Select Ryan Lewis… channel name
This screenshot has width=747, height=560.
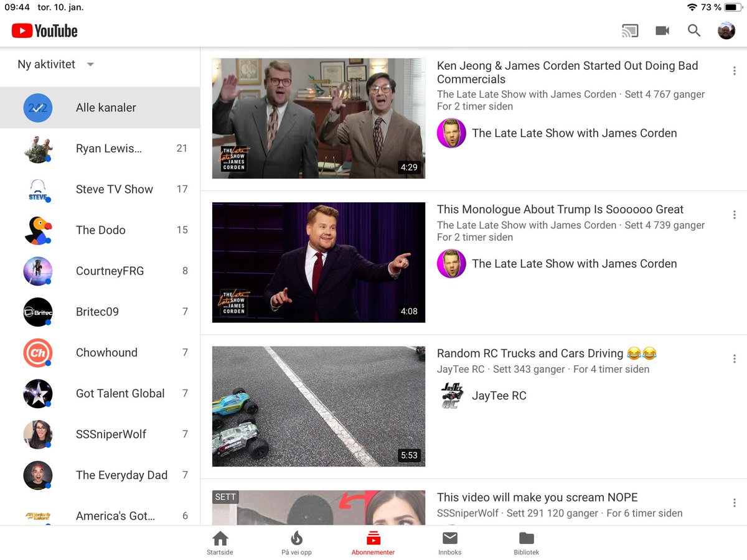(x=109, y=148)
